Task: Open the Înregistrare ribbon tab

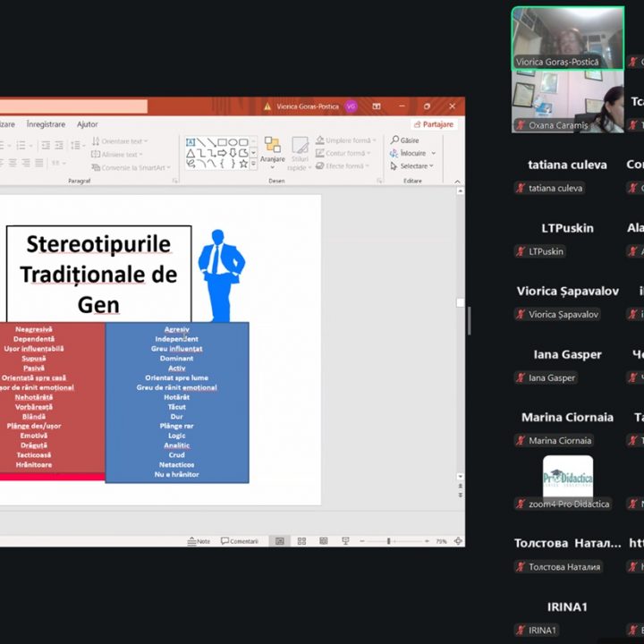Action: pyautogui.click(x=46, y=124)
